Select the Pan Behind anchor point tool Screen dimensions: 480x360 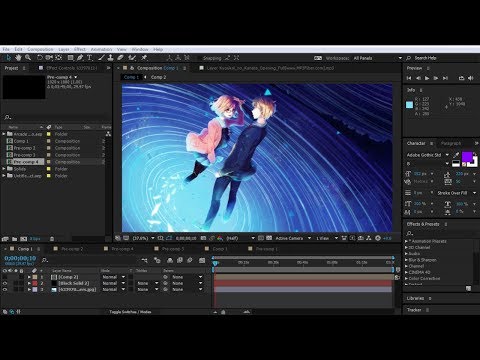59,58
